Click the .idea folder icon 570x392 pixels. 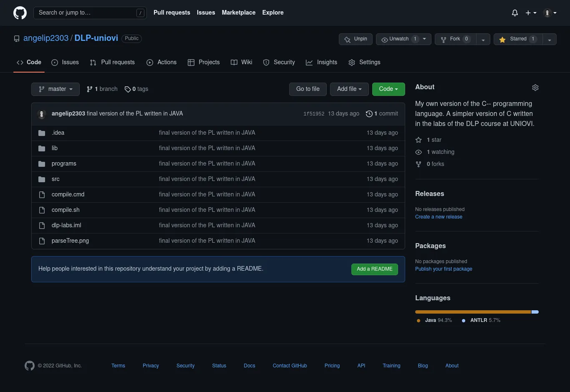pos(42,133)
